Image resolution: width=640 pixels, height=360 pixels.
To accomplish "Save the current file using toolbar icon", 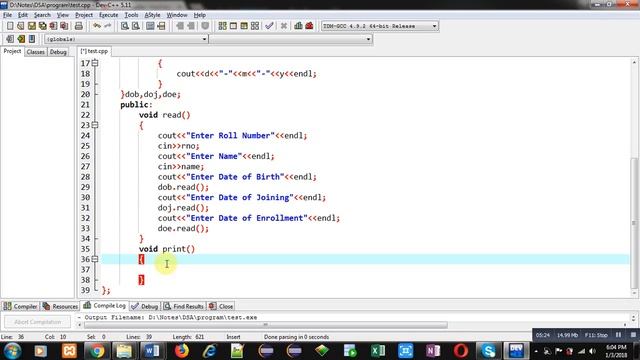I will point(31,26).
